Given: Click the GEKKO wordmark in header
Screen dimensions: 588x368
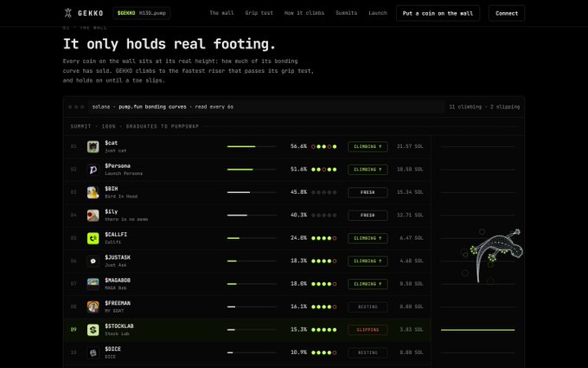Looking at the screenshot, I should click(x=91, y=13).
